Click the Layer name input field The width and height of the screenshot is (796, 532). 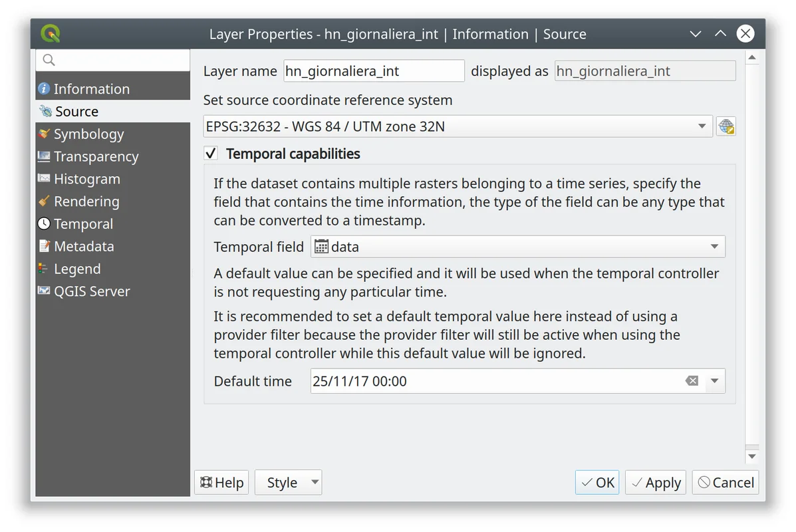click(374, 71)
